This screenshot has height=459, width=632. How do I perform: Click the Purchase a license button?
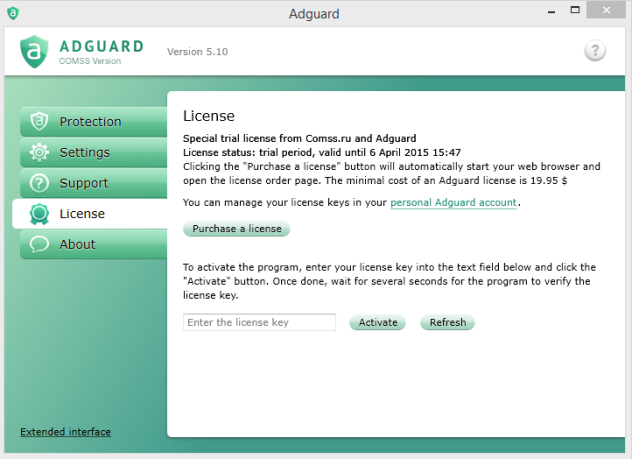click(237, 228)
